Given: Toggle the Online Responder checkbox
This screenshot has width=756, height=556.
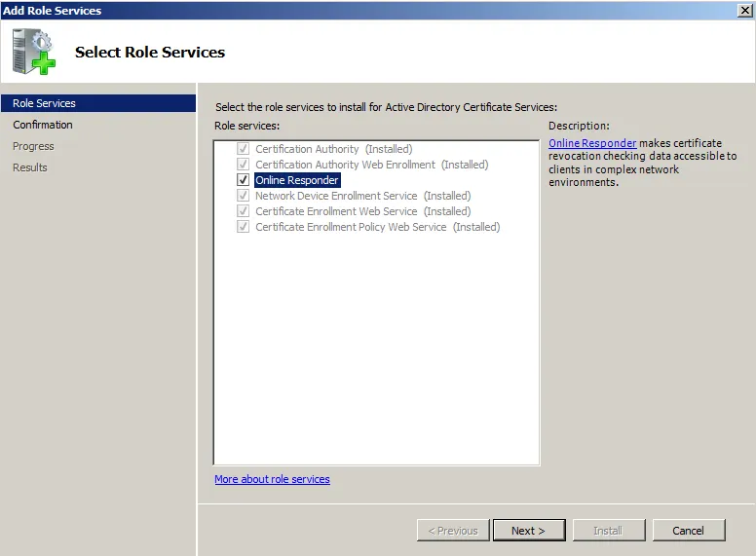Looking at the screenshot, I should [244, 180].
